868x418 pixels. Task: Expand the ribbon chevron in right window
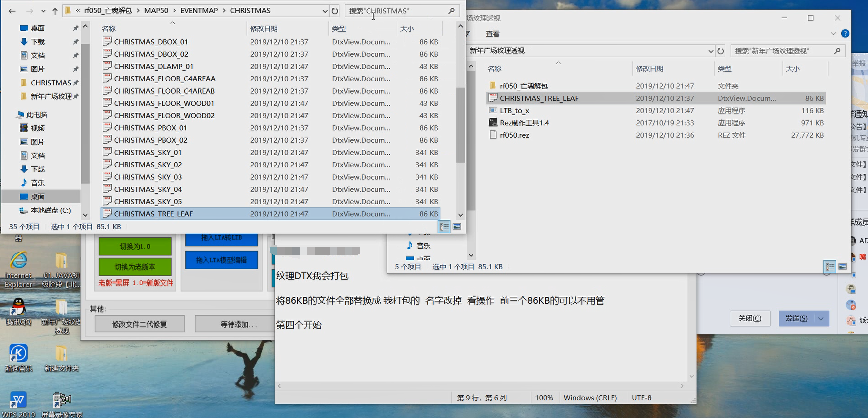coord(833,34)
